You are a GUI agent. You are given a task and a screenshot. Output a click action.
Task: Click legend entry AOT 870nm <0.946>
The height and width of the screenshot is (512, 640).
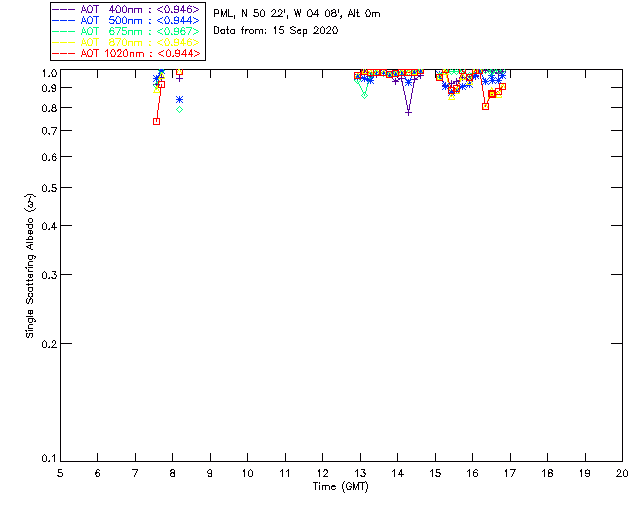[126, 42]
